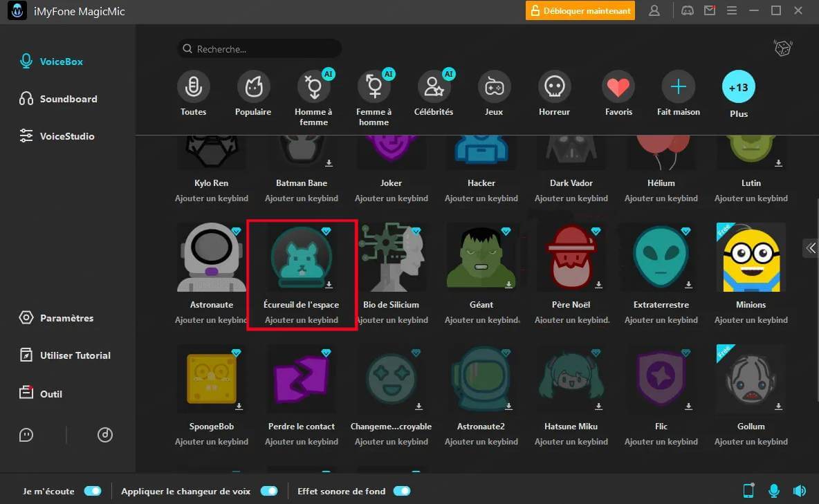Open the user account icon
819x504 pixels.
654,10
